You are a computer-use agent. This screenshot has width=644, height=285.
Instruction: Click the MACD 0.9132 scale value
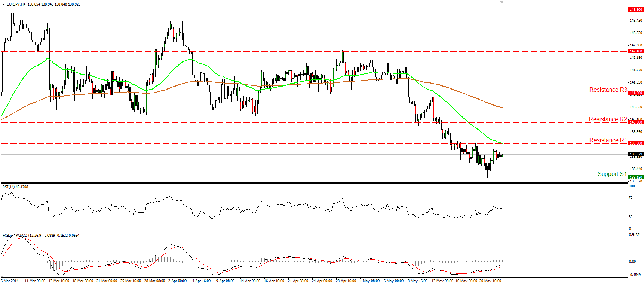[634, 235]
